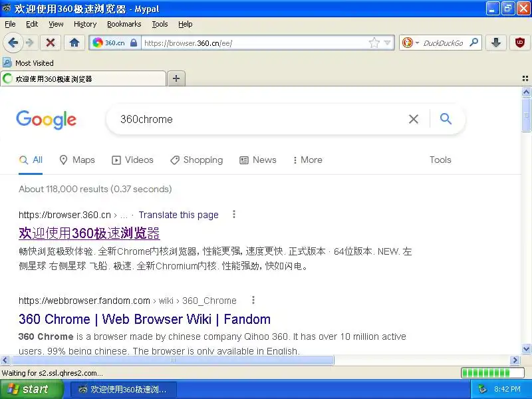The height and width of the screenshot is (399, 532).
Task: Click the blue Google search magnifier button
Action: (446, 119)
